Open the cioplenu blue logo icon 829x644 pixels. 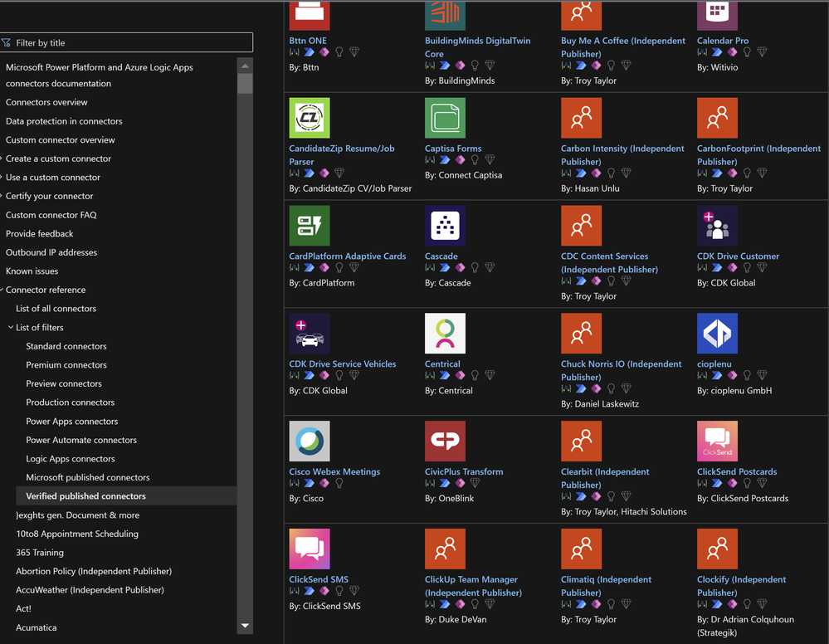pyautogui.click(x=717, y=333)
